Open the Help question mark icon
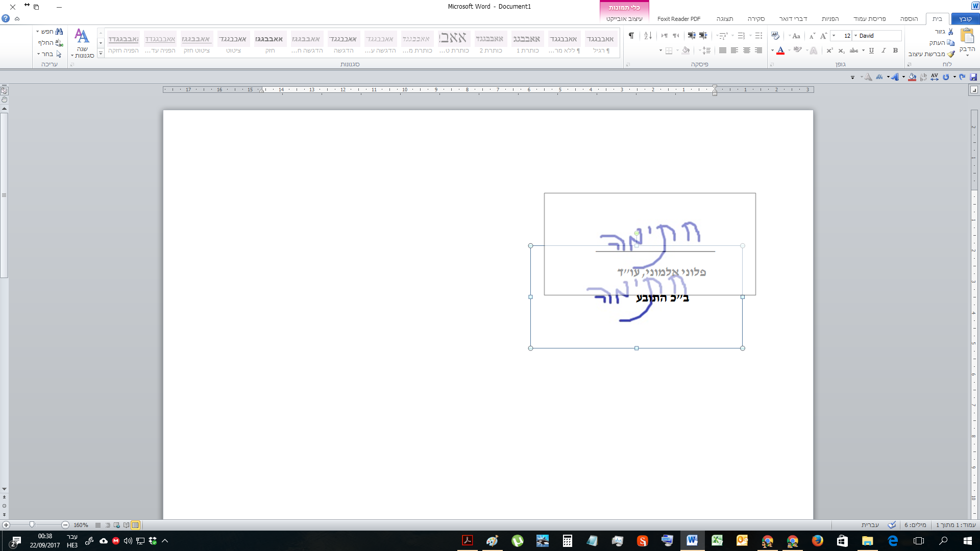 click(x=6, y=18)
